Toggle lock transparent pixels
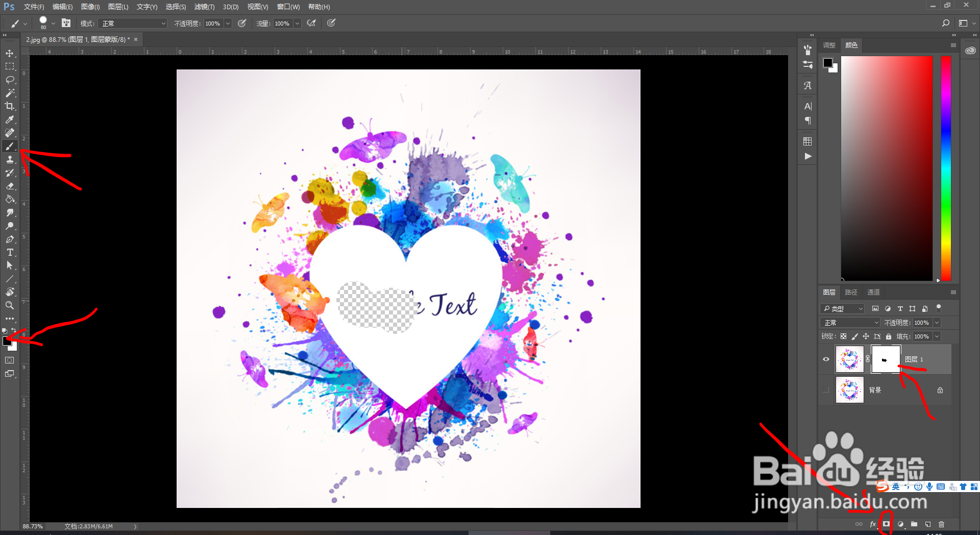 [x=843, y=336]
